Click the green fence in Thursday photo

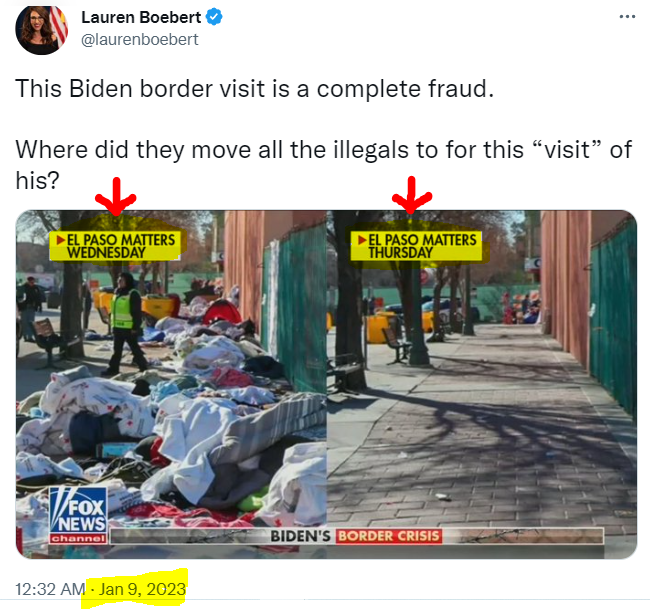tap(614, 319)
